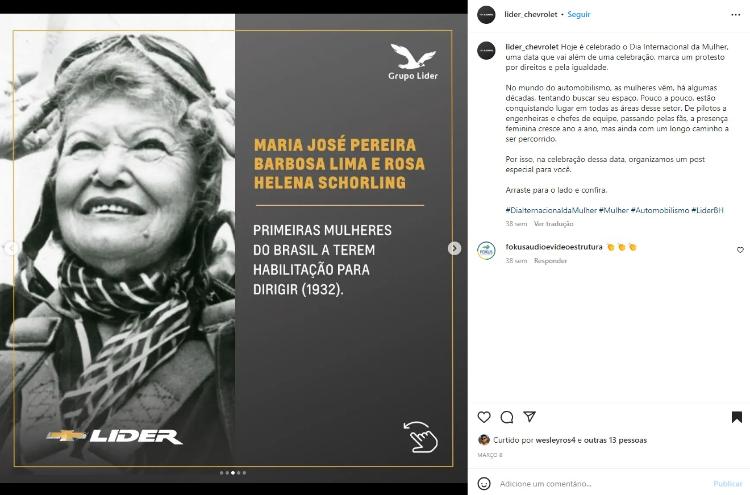The height and width of the screenshot is (495, 750).
Task: Open the three-dot more options menu
Action: pos(736,15)
